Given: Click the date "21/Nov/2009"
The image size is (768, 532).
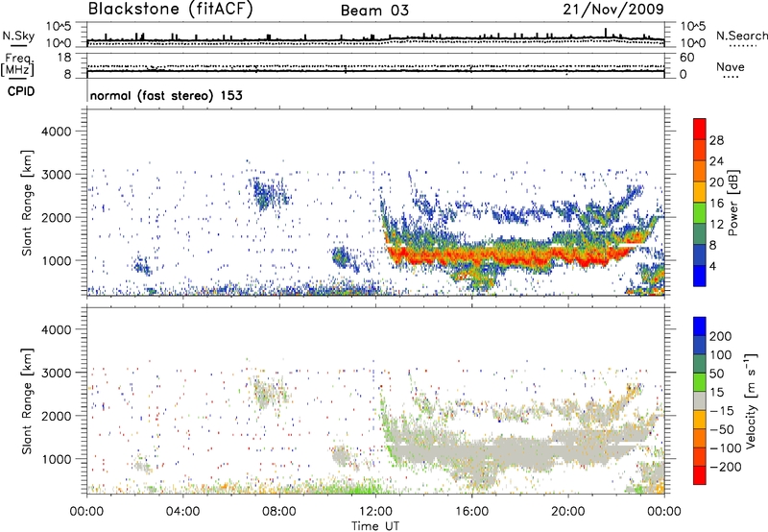Looking at the screenshot, I should tap(613, 9).
